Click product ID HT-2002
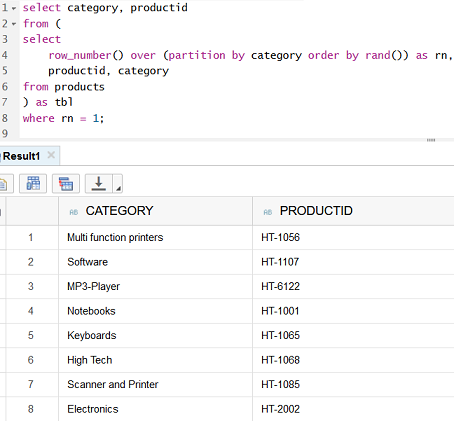Viewport: 454px width, 421px height. tap(280, 409)
